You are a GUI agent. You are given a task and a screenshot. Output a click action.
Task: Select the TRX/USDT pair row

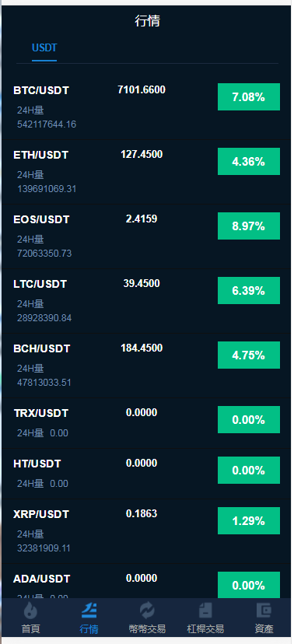tap(147, 422)
